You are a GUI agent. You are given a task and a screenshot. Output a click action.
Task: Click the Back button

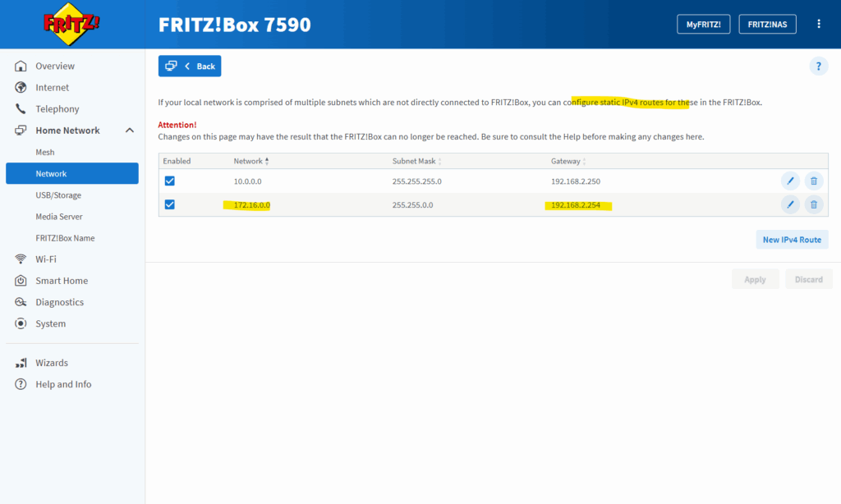click(190, 66)
